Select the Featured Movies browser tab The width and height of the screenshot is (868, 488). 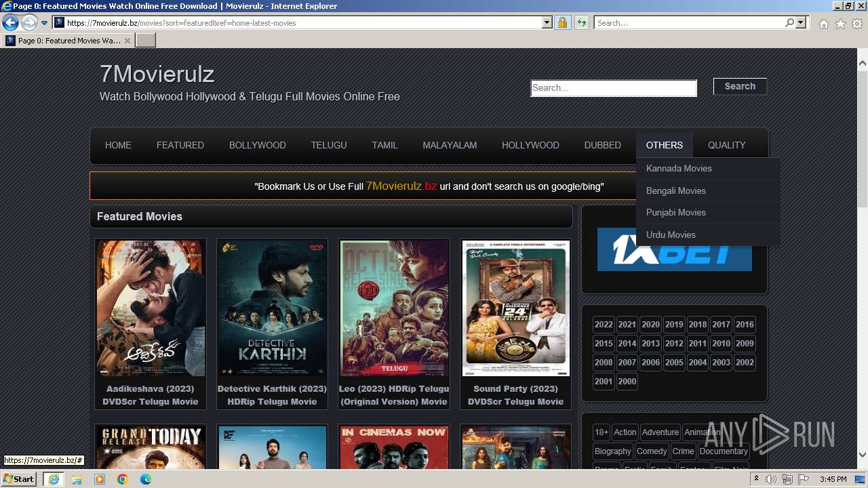click(68, 41)
